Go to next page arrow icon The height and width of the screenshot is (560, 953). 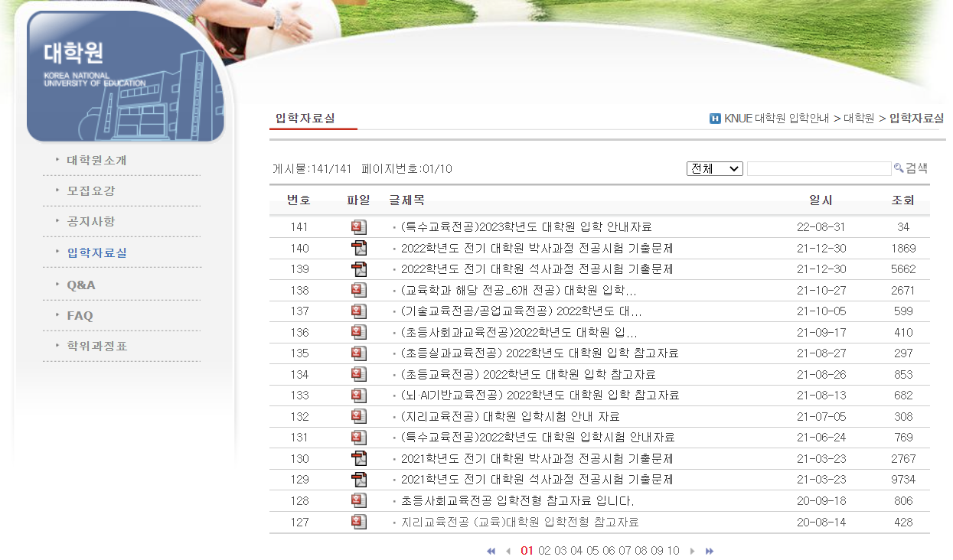click(693, 551)
